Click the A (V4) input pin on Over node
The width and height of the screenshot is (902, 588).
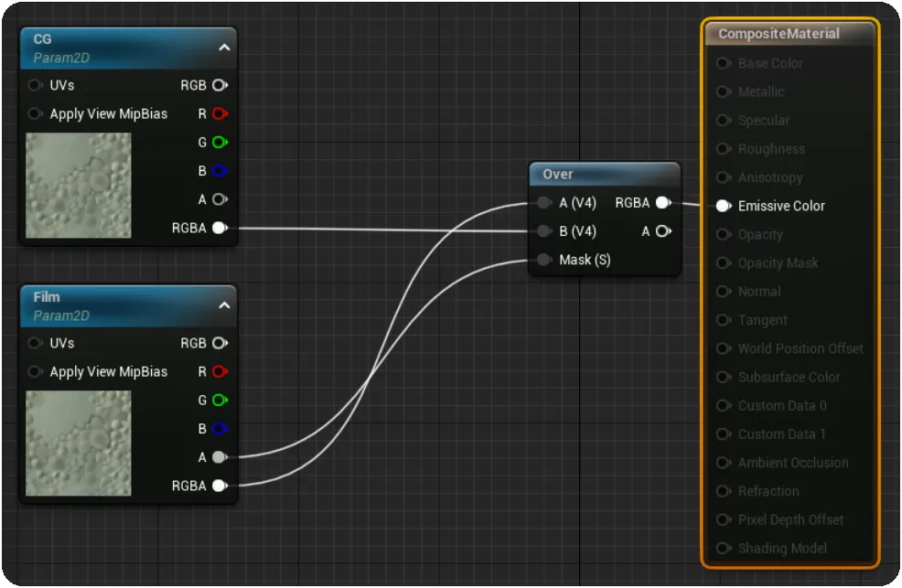pos(543,203)
